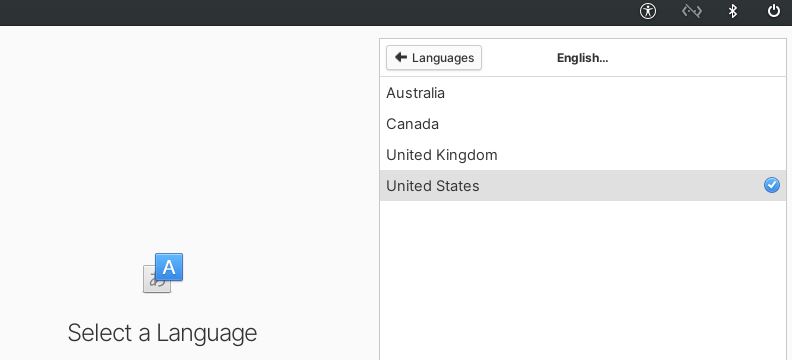
Task: Click the "English…" header title
Action: pyautogui.click(x=582, y=58)
